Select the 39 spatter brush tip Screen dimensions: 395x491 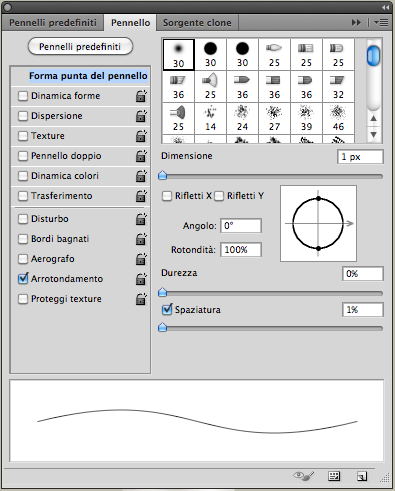306,119
